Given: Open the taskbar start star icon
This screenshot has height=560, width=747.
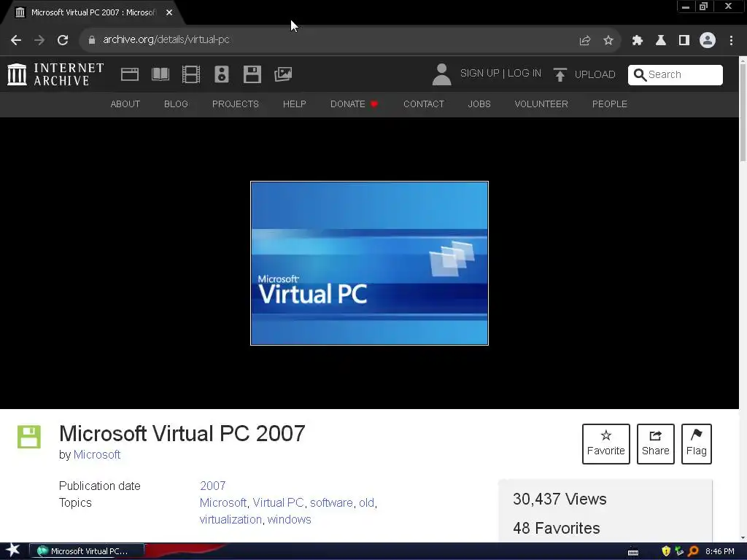Looking at the screenshot, I should coord(13,551).
